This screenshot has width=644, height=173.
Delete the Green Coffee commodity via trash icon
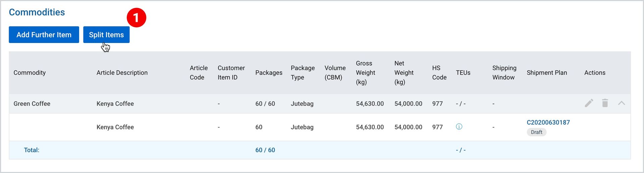click(x=605, y=103)
